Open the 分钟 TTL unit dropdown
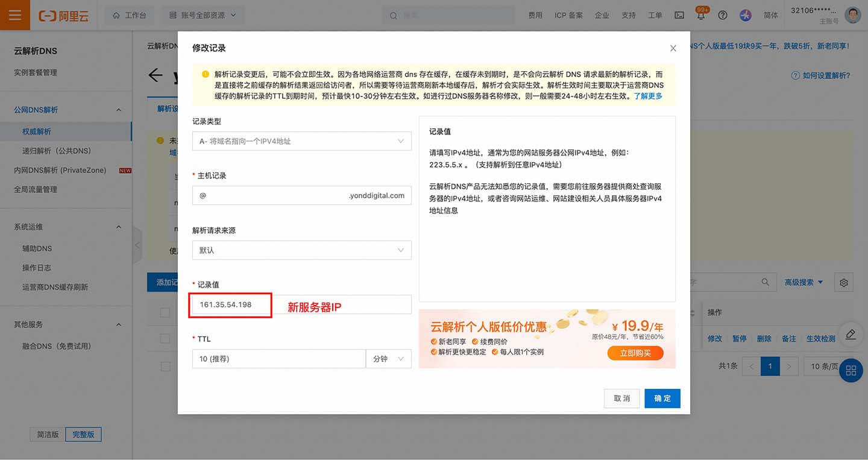This screenshot has width=868, height=460. pyautogui.click(x=389, y=359)
